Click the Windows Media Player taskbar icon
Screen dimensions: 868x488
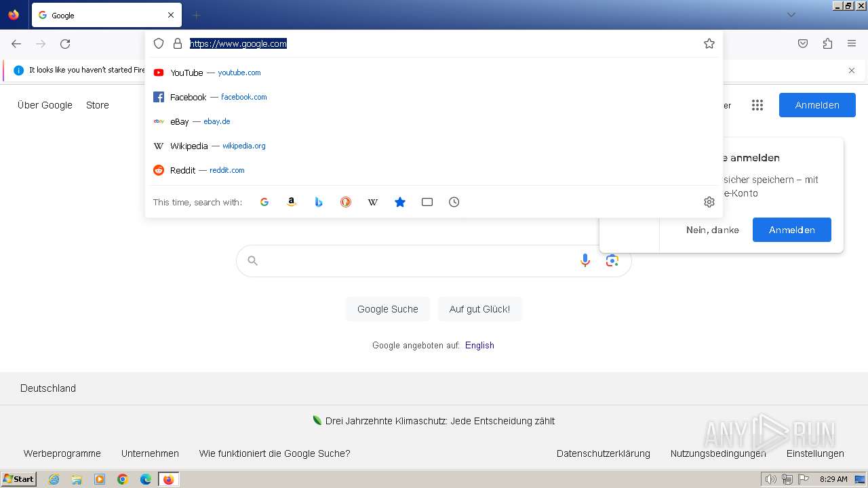click(100, 479)
